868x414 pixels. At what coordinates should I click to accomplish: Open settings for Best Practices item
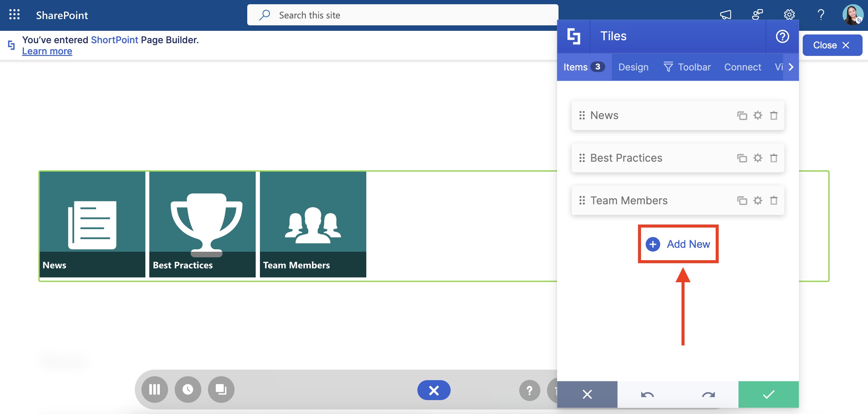[x=757, y=158]
